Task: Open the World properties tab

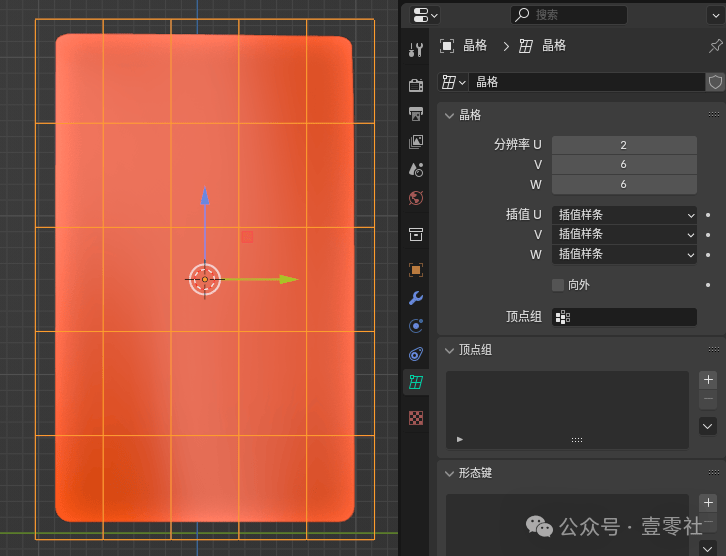Action: click(416, 198)
